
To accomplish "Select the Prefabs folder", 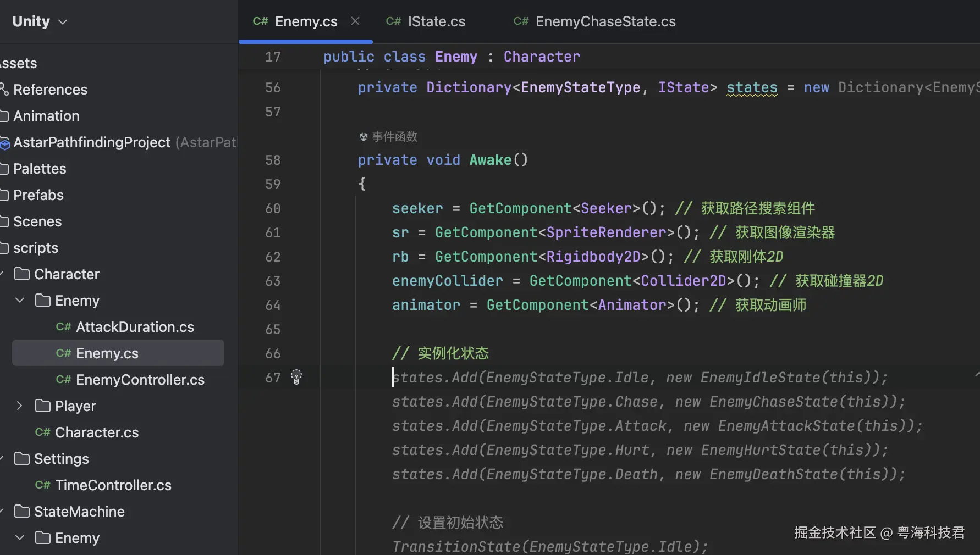I will point(38,195).
